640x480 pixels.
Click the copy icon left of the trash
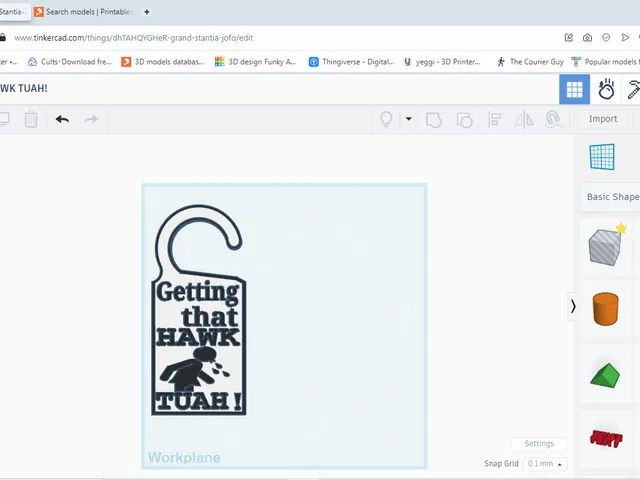coord(4,119)
